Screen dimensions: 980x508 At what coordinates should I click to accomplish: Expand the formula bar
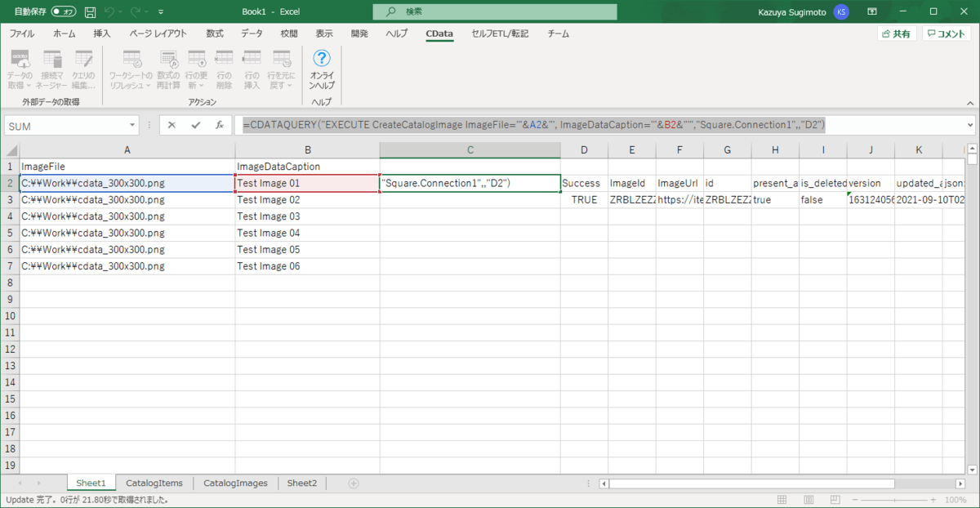point(970,125)
